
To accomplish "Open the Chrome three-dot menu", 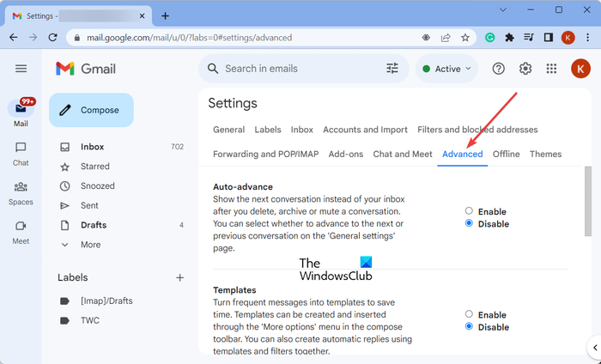I will point(586,38).
